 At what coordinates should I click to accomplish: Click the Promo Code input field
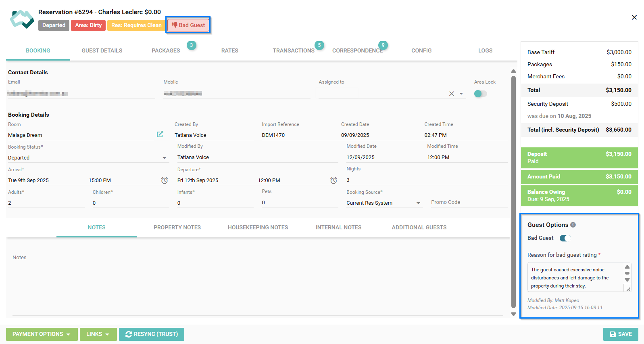coord(468,202)
